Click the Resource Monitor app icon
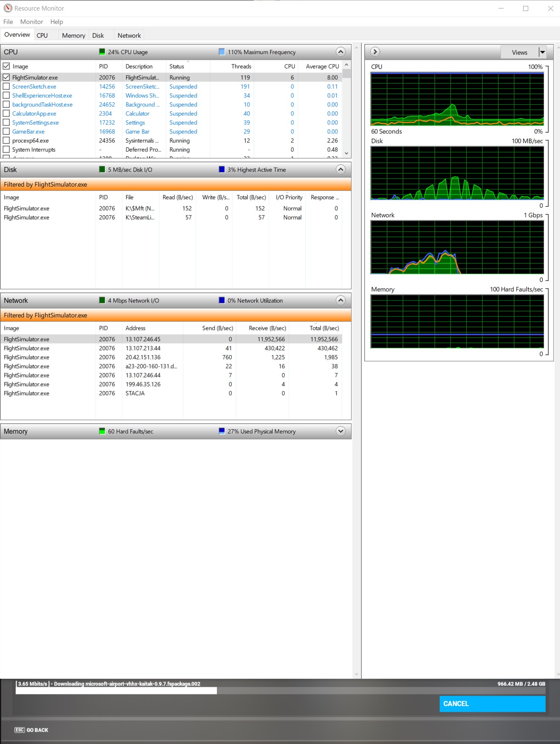This screenshot has height=744, width=560. (8, 8)
